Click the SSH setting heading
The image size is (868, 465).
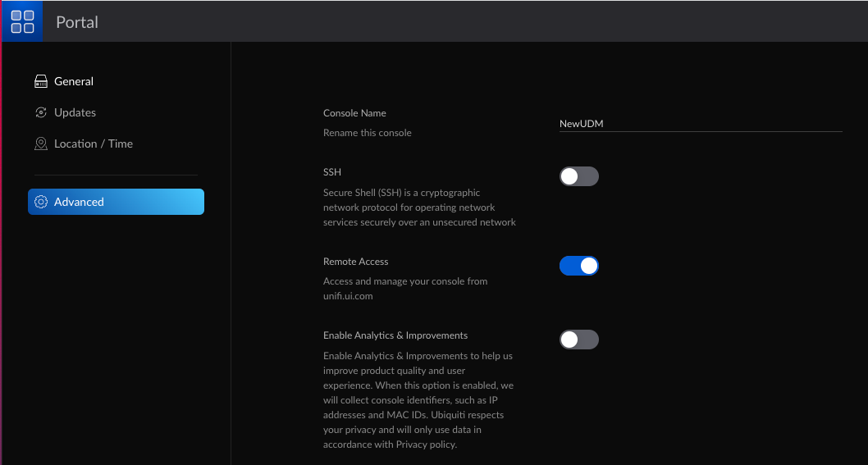tap(332, 172)
